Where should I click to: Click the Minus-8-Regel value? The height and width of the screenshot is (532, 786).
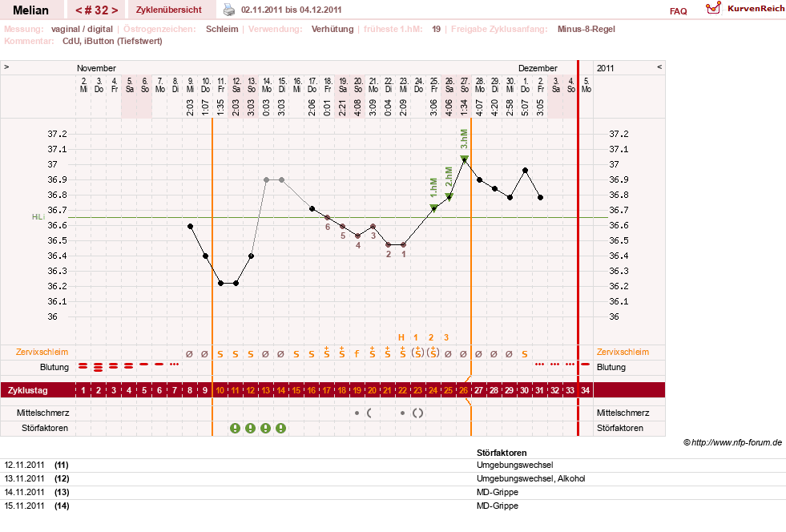click(586, 29)
